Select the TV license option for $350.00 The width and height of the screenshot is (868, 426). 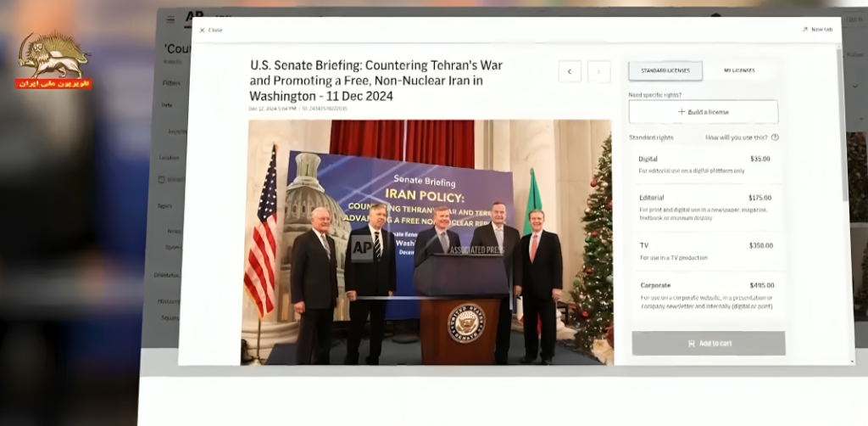click(705, 250)
